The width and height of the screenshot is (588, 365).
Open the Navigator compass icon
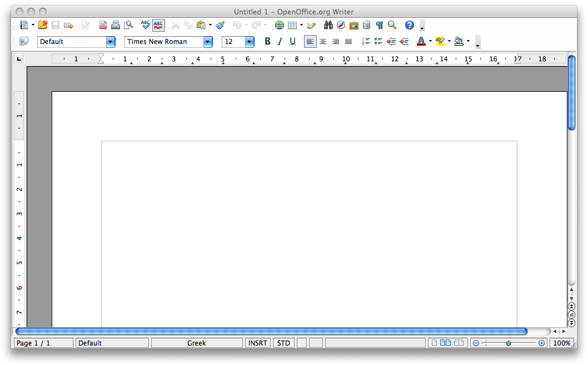pos(341,25)
